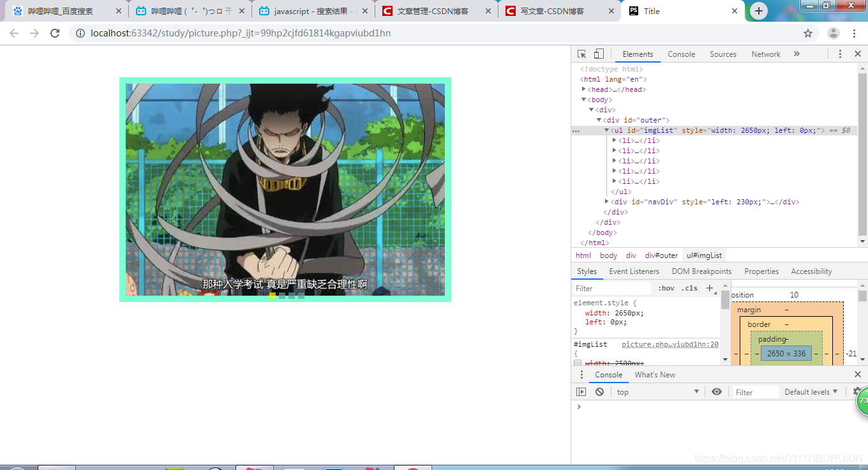The width and height of the screenshot is (868, 470).
Task: Create a live expression (eye icon)
Action: 717,392
